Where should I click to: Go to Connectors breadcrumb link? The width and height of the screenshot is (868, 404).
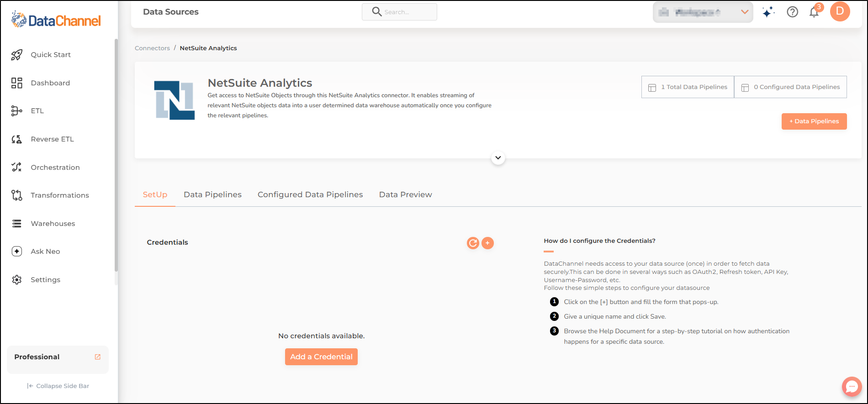click(152, 48)
